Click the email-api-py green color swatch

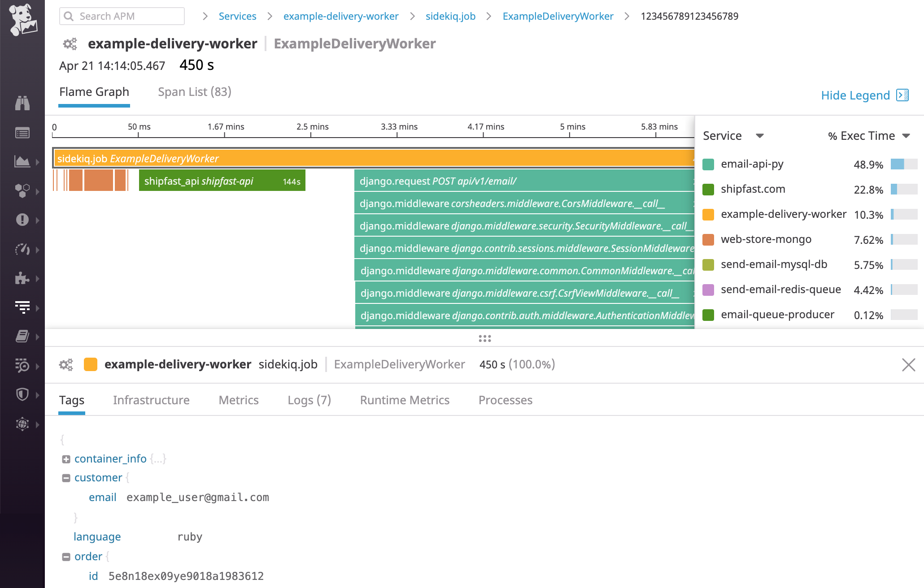click(x=709, y=164)
